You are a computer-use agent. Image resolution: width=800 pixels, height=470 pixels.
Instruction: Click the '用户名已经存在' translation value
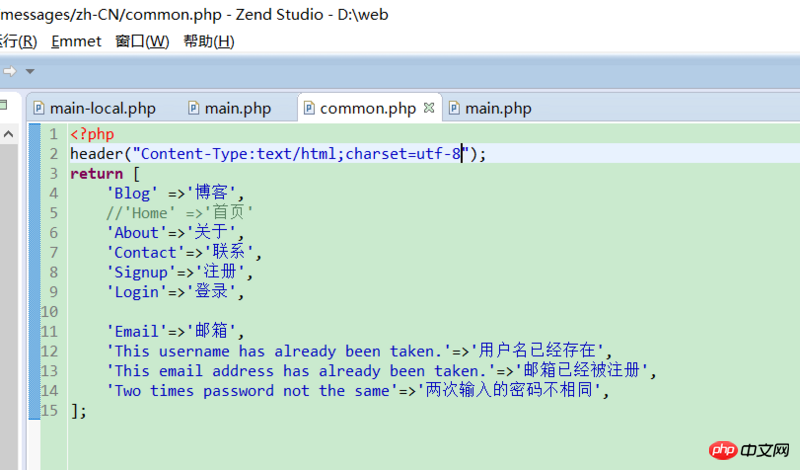pos(537,351)
